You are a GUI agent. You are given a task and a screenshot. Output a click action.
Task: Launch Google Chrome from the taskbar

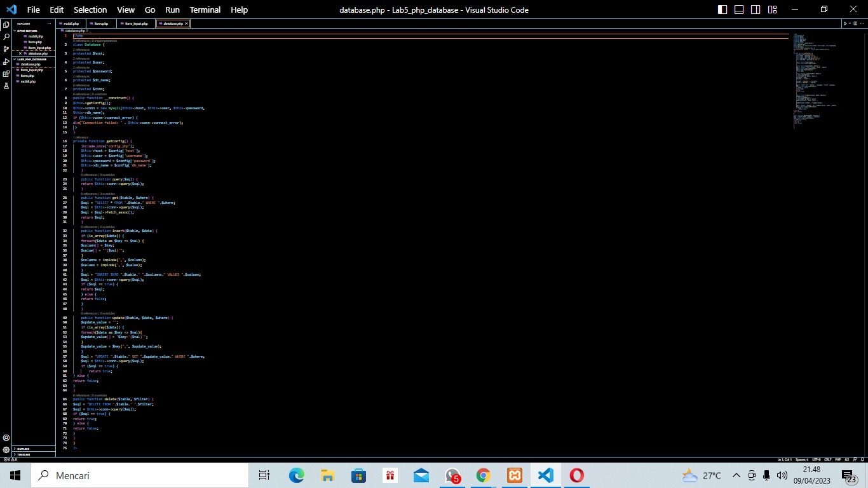pyautogui.click(x=482, y=475)
